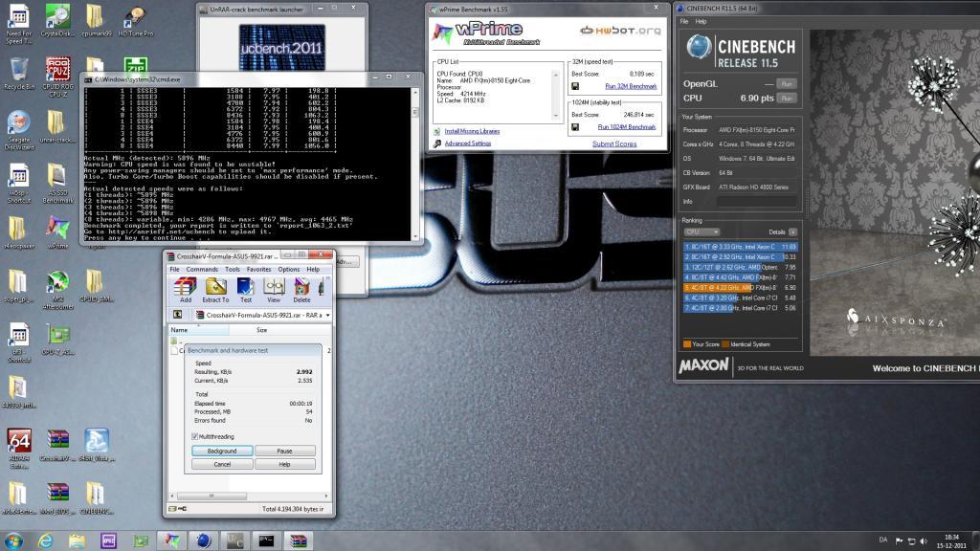Open the CPUID ROG CPU-Z desktop icon
This screenshot has width=980, height=551.
click(57, 77)
